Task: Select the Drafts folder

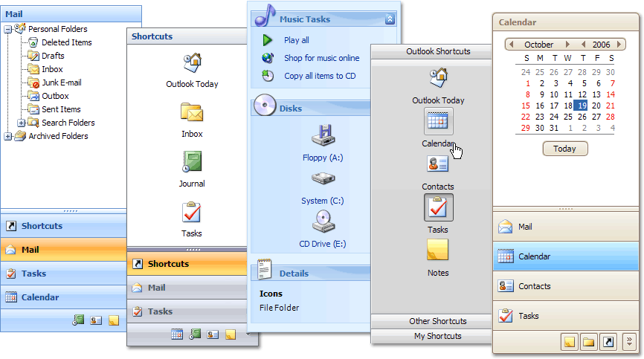Action: tap(53, 56)
